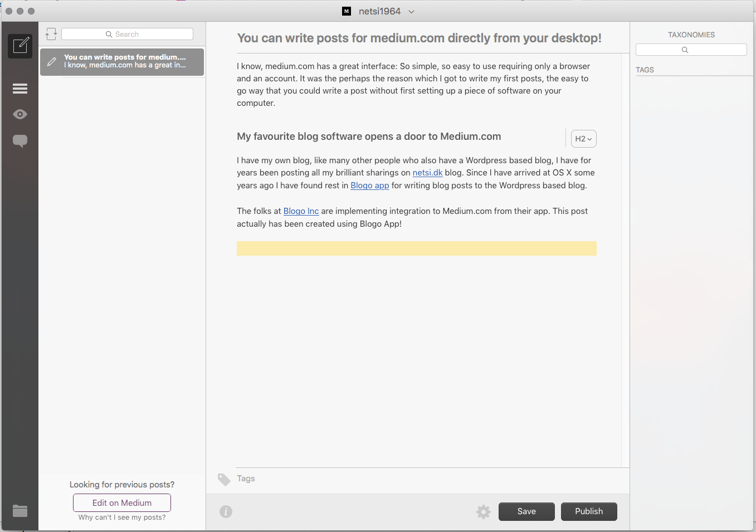Screen dimensions: 756x532
Task: Toggle post preview with the eye icon
Action: (x=20, y=114)
